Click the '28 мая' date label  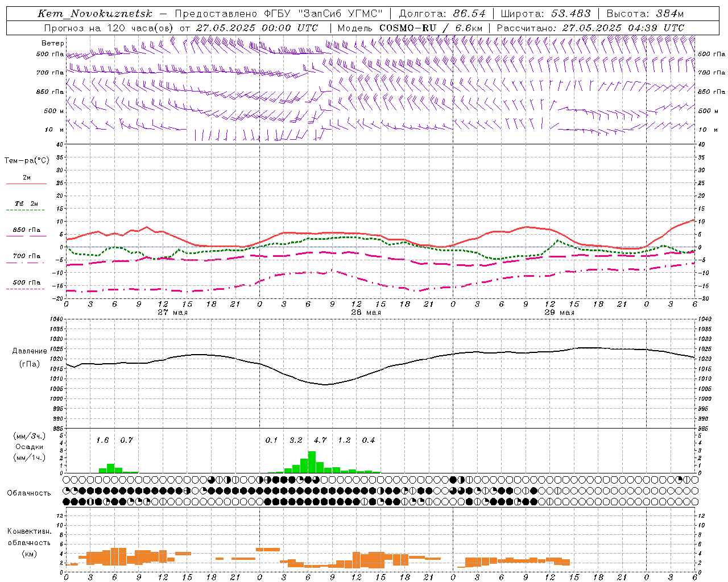click(366, 313)
